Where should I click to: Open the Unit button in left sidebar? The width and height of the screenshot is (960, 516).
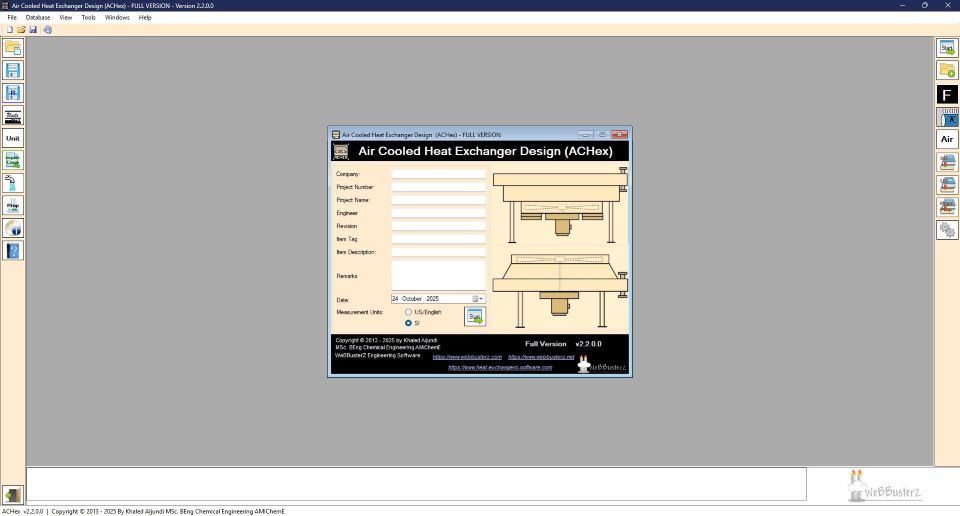coord(13,138)
